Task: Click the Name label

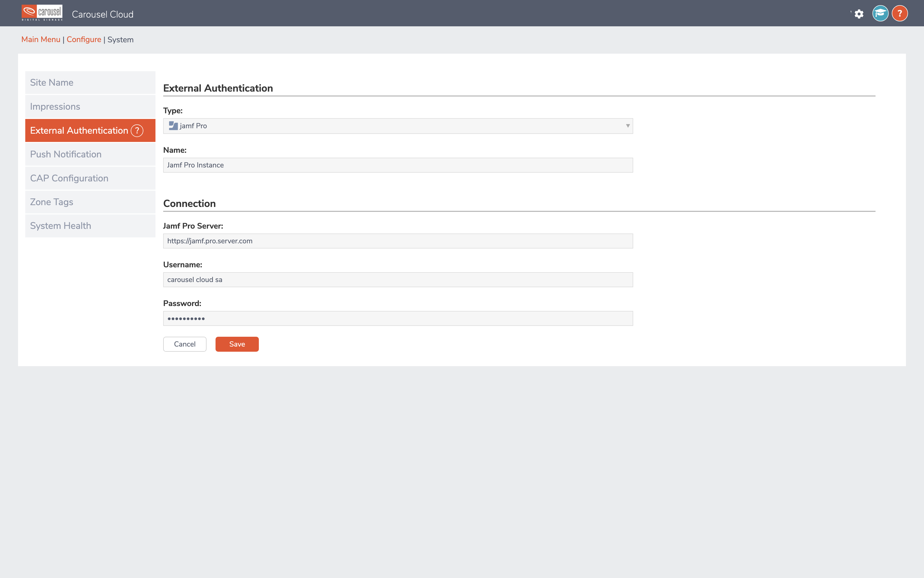Action: pos(175,150)
